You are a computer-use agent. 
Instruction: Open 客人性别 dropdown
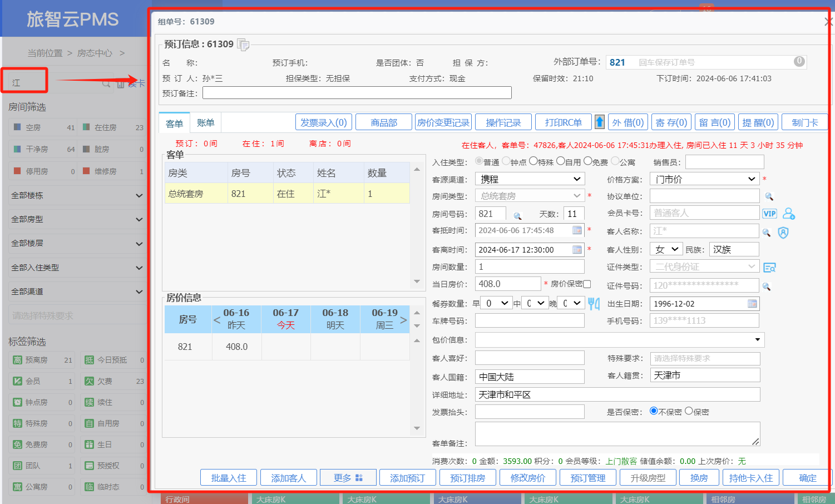[666, 249]
